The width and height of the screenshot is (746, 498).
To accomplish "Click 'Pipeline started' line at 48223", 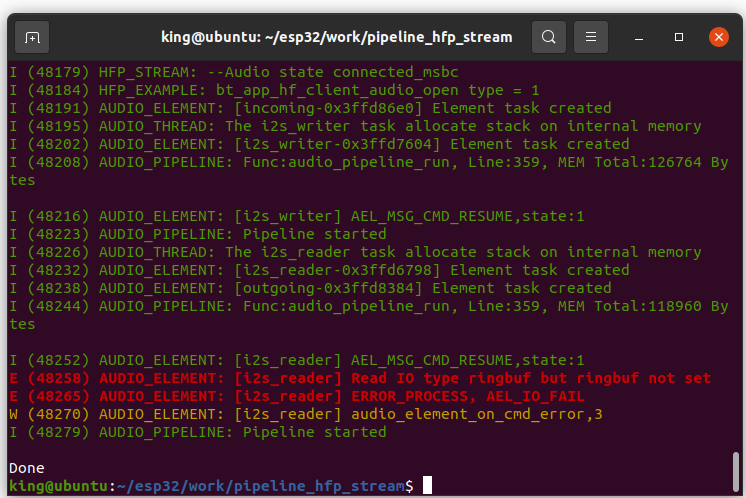I will (x=197, y=234).
